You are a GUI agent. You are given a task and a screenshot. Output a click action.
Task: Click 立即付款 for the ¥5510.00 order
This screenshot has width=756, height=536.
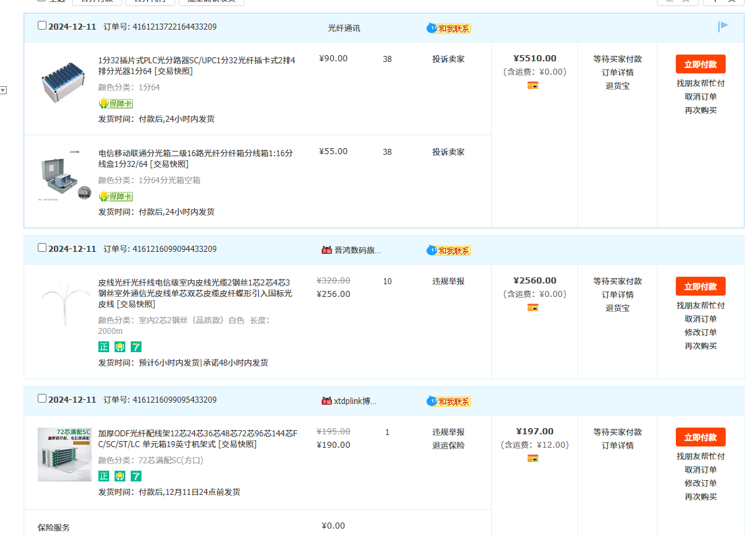[x=700, y=65]
